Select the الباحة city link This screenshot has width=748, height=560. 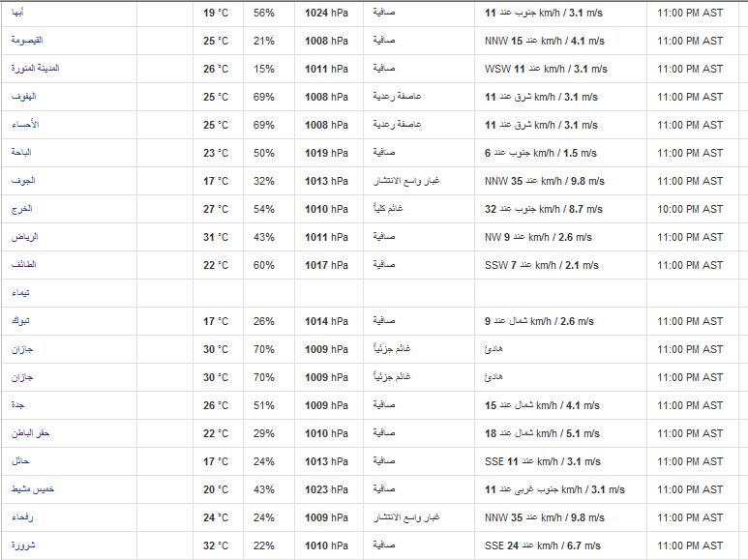click(21, 152)
